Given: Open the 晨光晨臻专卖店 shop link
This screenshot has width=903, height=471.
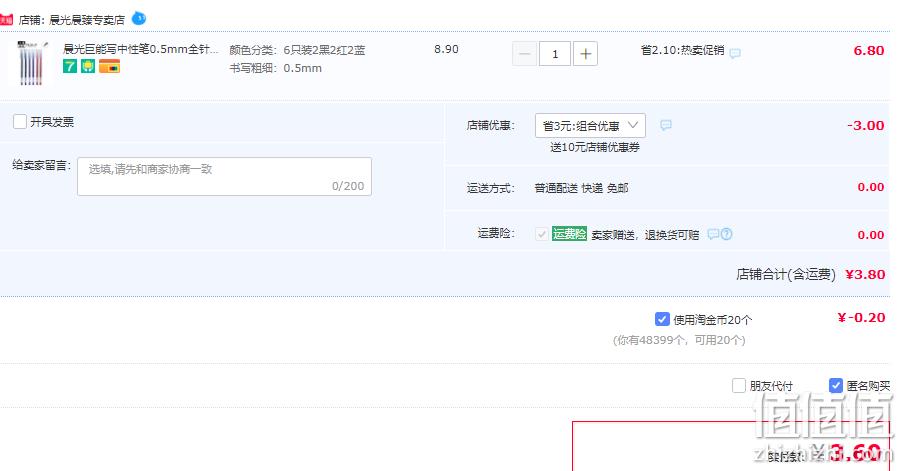Looking at the screenshot, I should pos(87,20).
